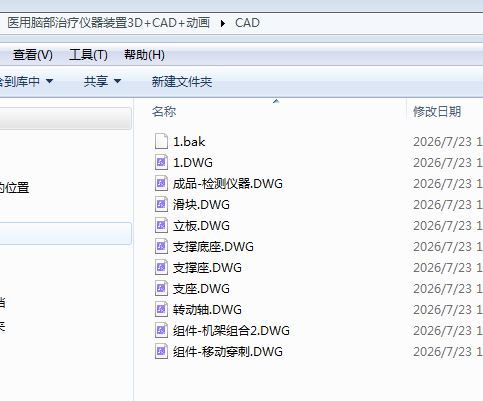Click the modified date of 组件-移动穿刺.DWG
The width and height of the screenshot is (483, 401).
pyautogui.click(x=448, y=352)
